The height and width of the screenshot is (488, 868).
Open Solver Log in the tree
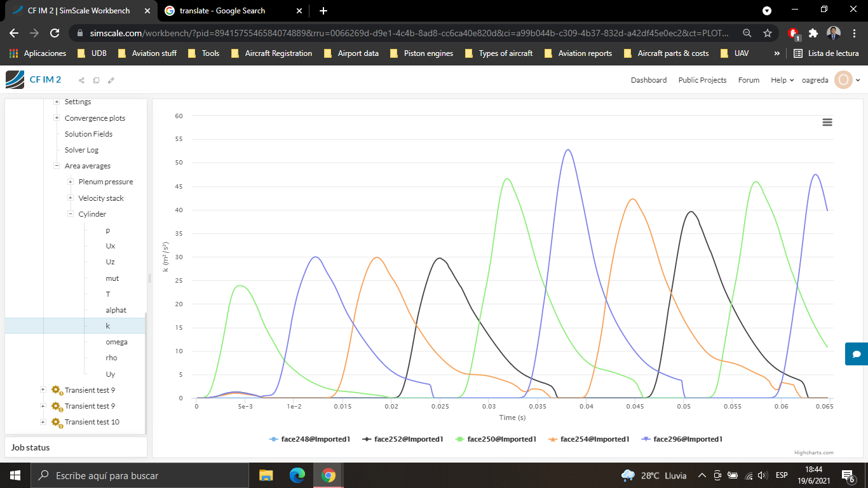click(x=81, y=150)
